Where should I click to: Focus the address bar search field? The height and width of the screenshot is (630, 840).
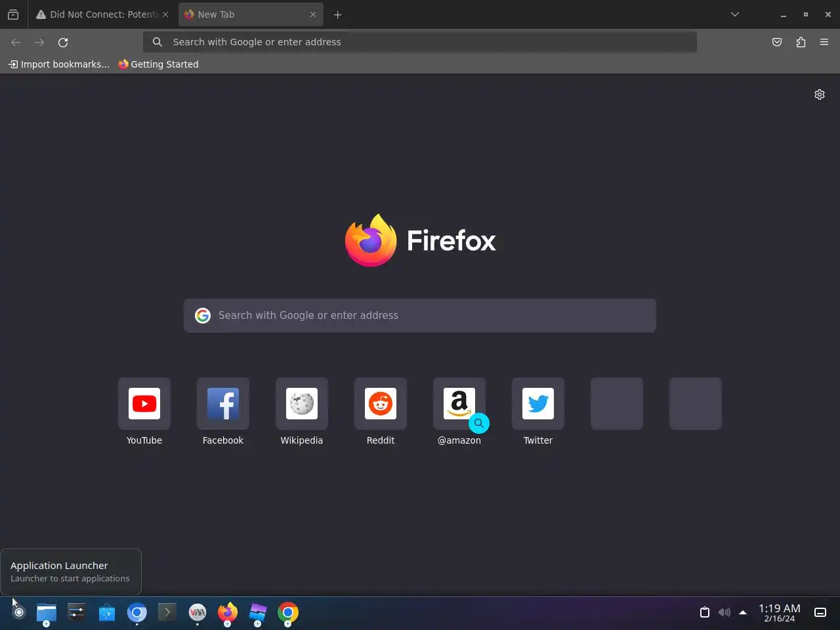pyautogui.click(x=420, y=42)
